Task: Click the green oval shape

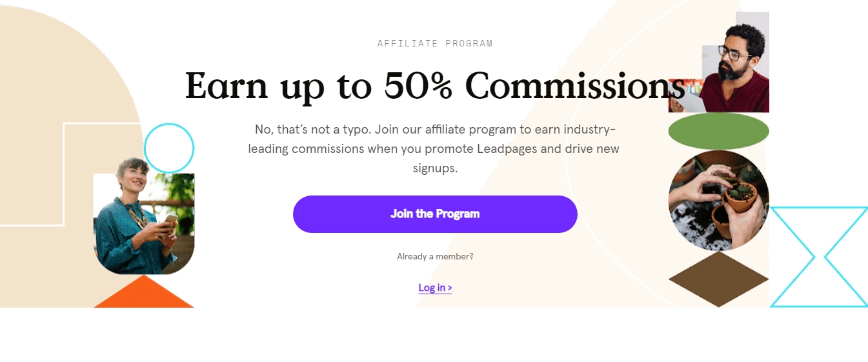Action: (x=718, y=131)
